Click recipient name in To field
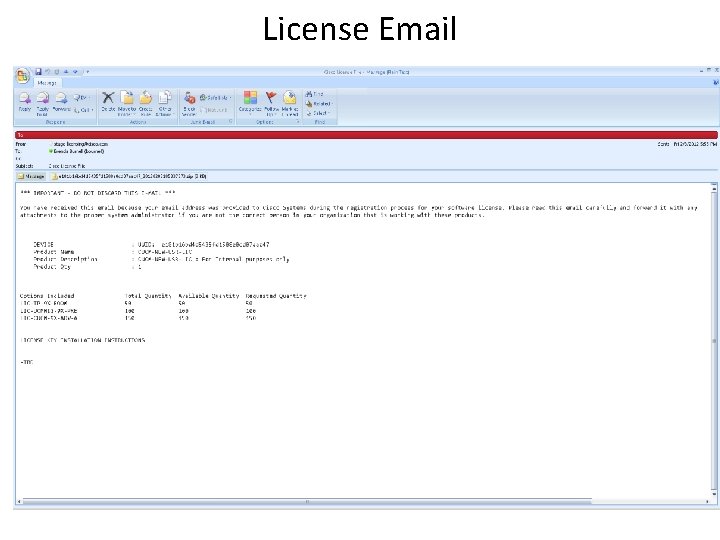 pos(77,151)
